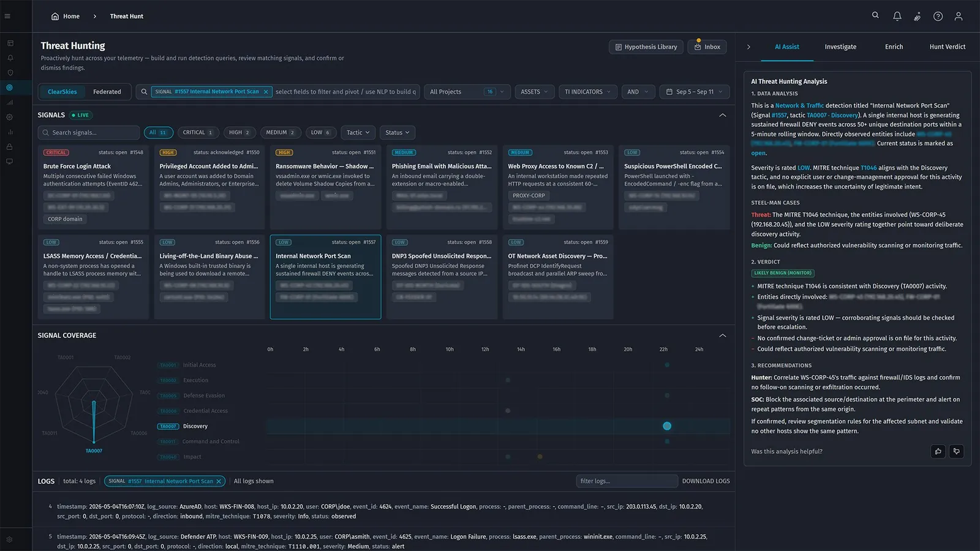The image size is (980, 551).
Task: Toggle the LOW 6 severity filter
Action: point(320,132)
